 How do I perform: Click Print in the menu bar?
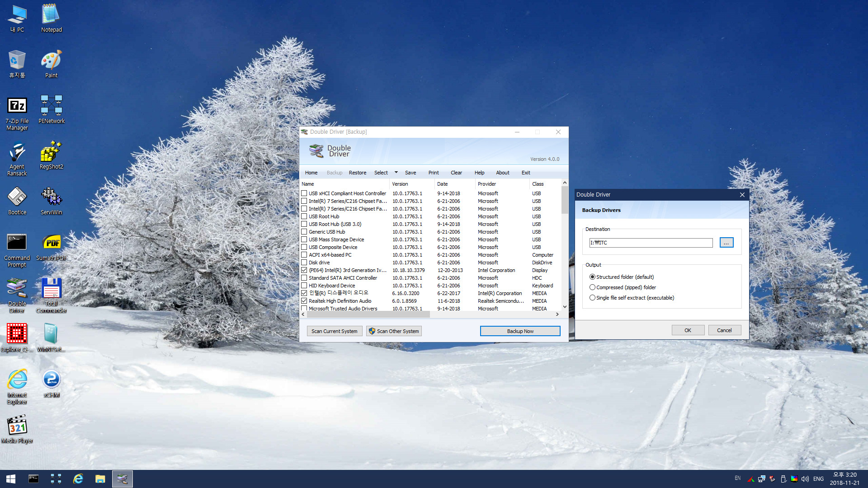click(434, 173)
